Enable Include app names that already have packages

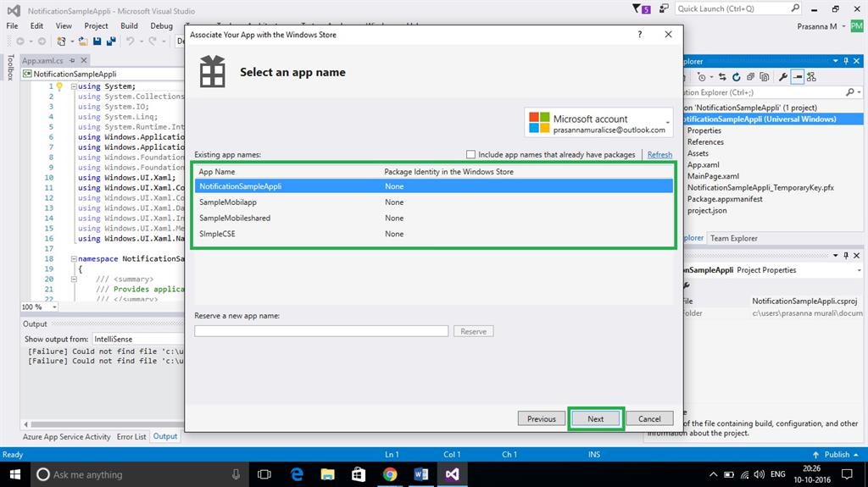coord(470,154)
